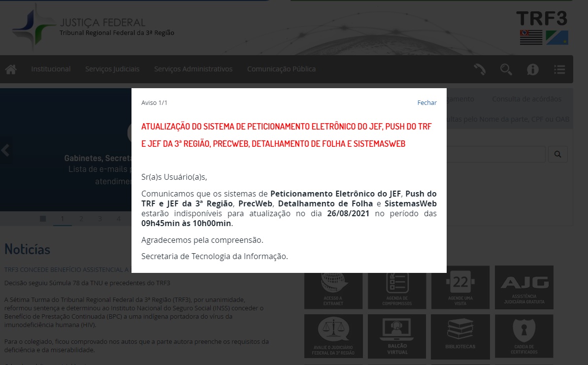Go to carousel slide 2
Viewport: 588px width, 365px height.
(81, 219)
